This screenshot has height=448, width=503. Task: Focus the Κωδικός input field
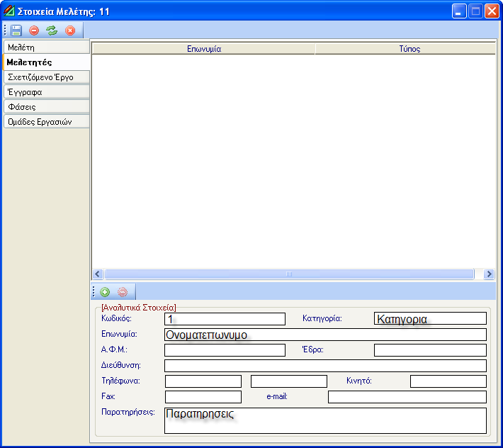pyautogui.click(x=225, y=319)
